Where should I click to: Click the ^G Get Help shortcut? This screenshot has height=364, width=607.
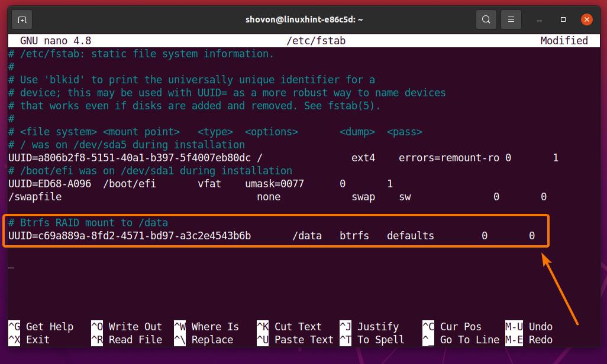pyautogui.click(x=41, y=327)
